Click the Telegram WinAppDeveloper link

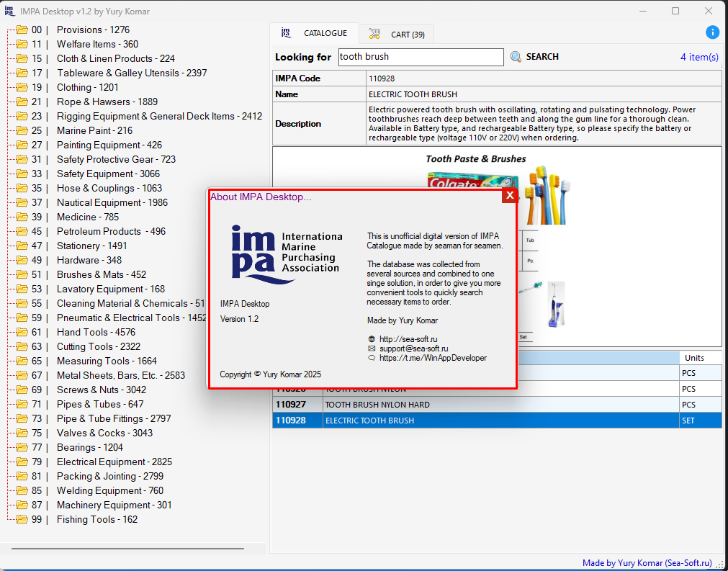pos(433,357)
